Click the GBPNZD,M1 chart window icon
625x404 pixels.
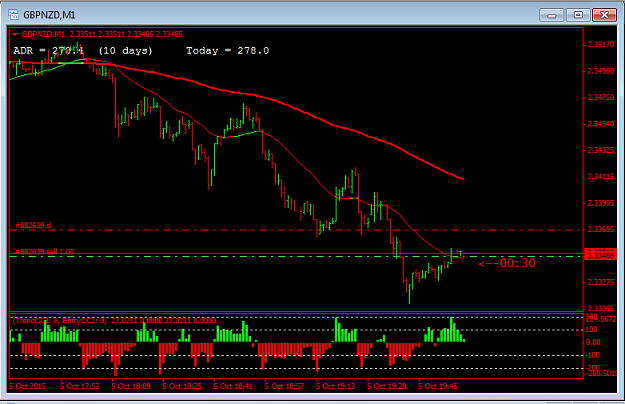click(14, 15)
